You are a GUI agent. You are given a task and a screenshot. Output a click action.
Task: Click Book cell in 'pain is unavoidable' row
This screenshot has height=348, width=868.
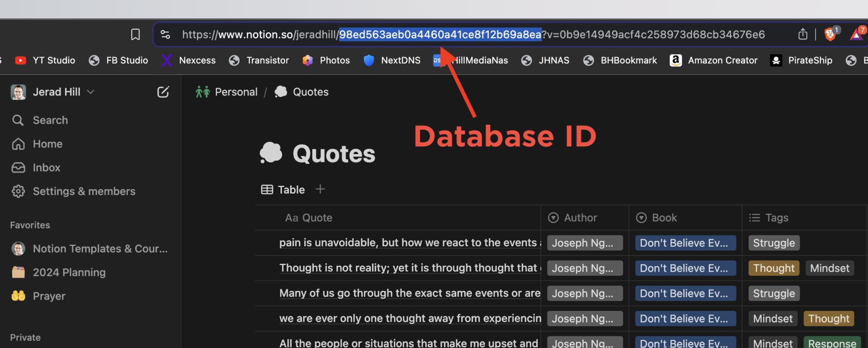point(685,243)
